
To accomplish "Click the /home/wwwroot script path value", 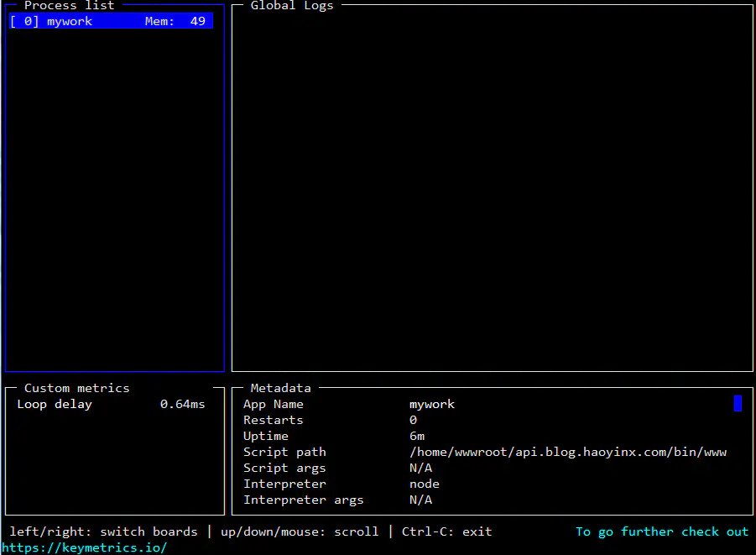I will 568,453.
